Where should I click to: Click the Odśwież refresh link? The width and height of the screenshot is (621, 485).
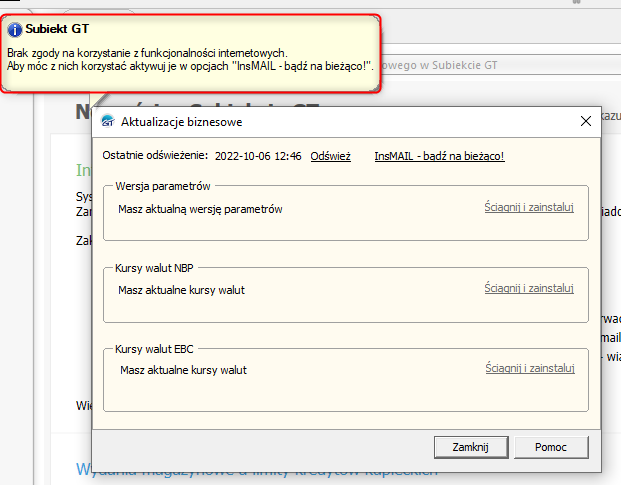coord(330,156)
